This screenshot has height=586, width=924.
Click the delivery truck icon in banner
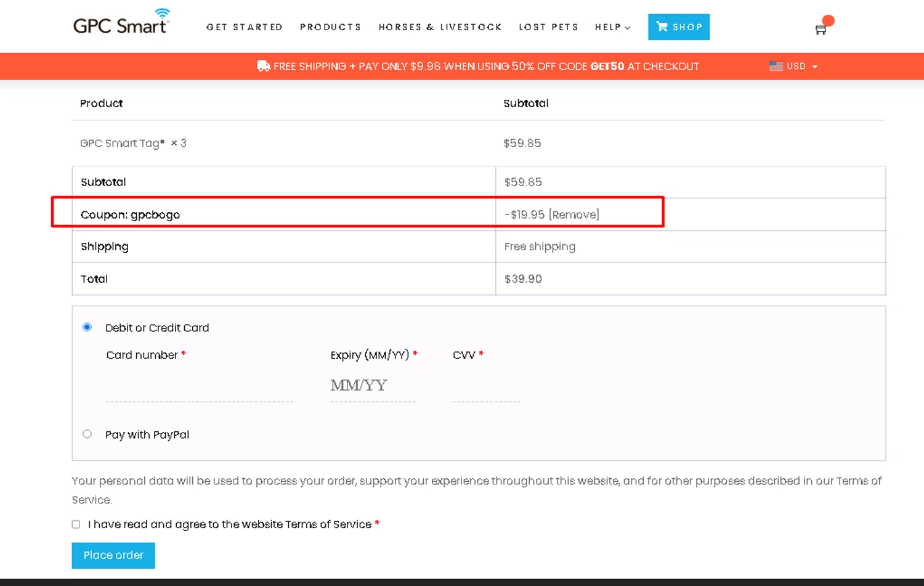263,66
